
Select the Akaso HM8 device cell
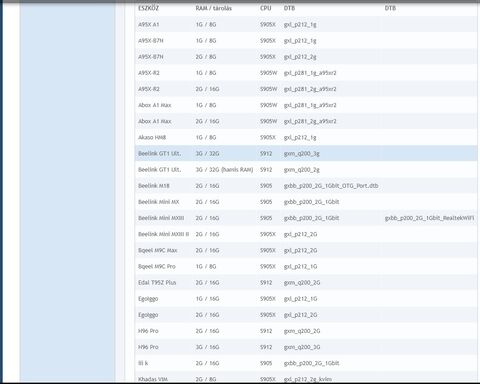click(152, 137)
